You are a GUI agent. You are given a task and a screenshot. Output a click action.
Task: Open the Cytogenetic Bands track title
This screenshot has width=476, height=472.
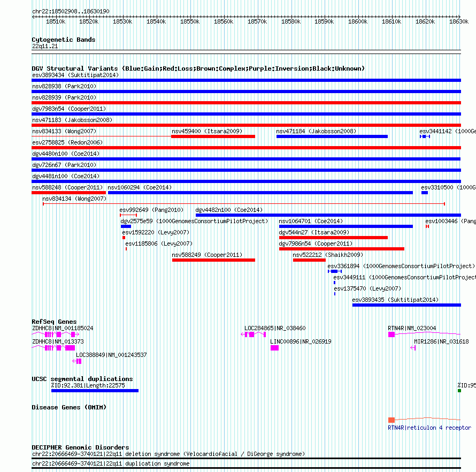tap(64, 40)
